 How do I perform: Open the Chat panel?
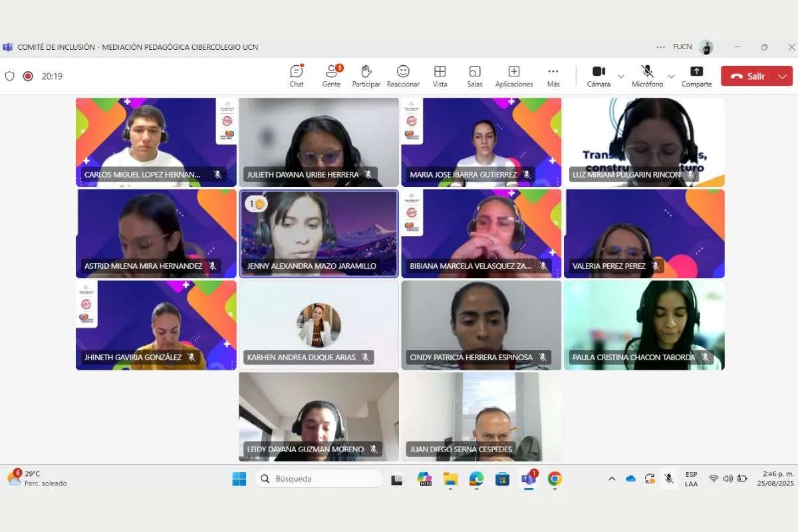coord(297,76)
